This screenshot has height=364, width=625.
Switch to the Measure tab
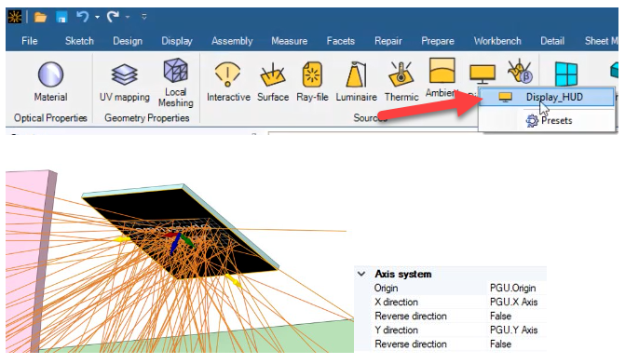coord(290,41)
